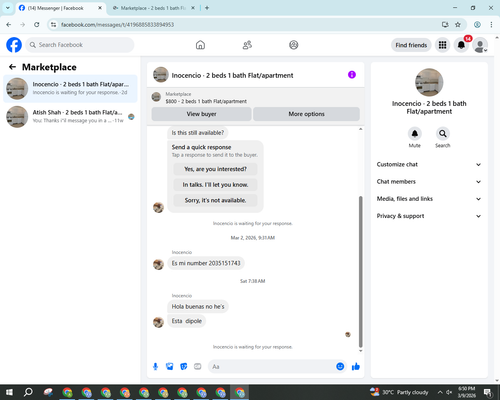The height and width of the screenshot is (400, 500).
Task: Open the large listing photo in the right panel
Action: click(429, 82)
